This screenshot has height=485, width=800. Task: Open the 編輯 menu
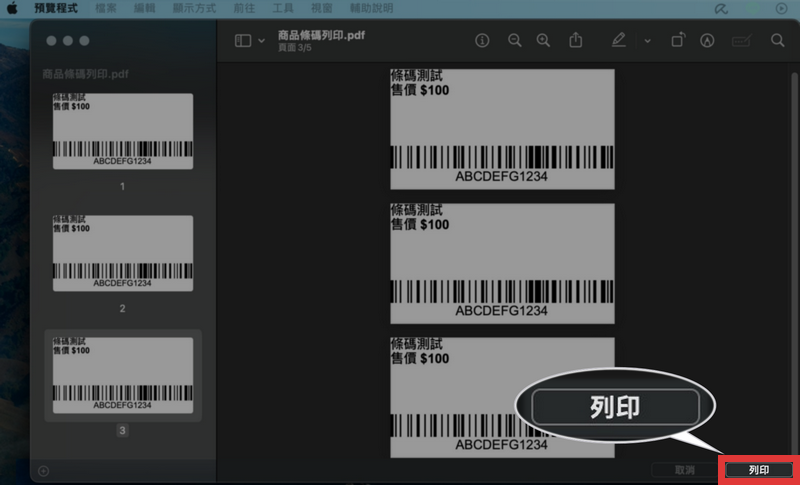pyautogui.click(x=144, y=8)
